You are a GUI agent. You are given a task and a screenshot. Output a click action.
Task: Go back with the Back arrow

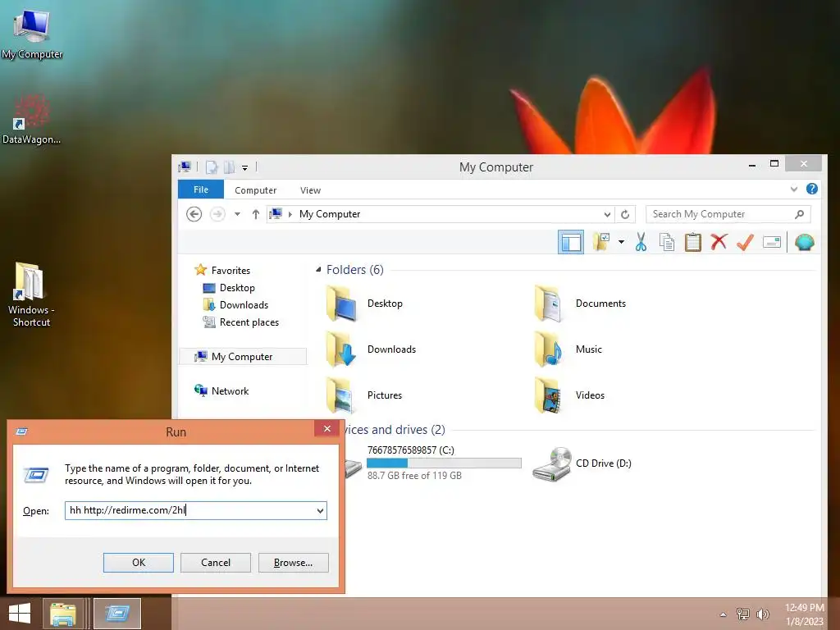[194, 214]
